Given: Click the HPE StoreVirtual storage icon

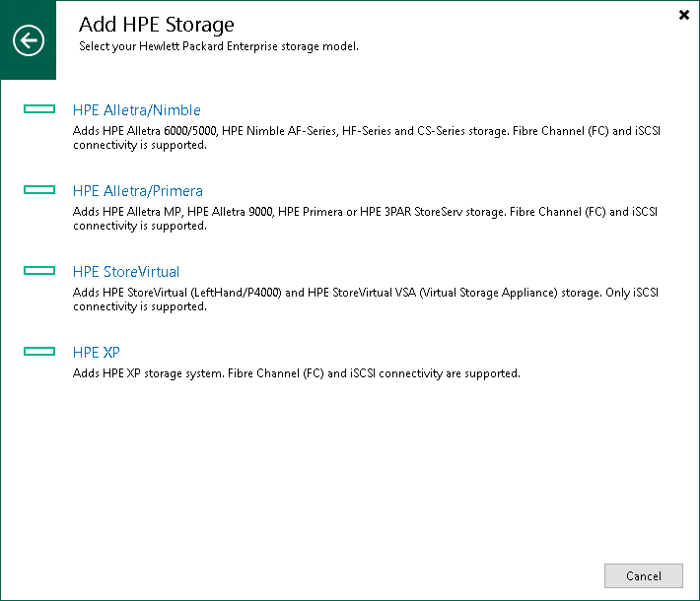Looking at the screenshot, I should (x=39, y=270).
